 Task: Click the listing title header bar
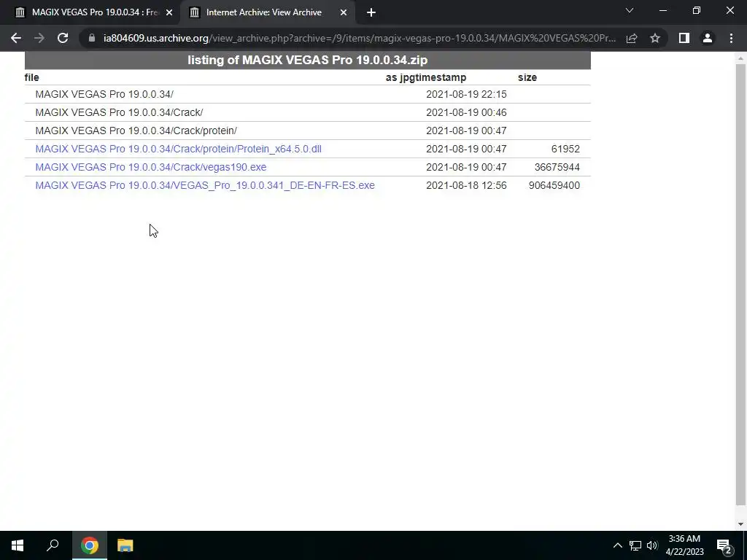[x=307, y=60]
